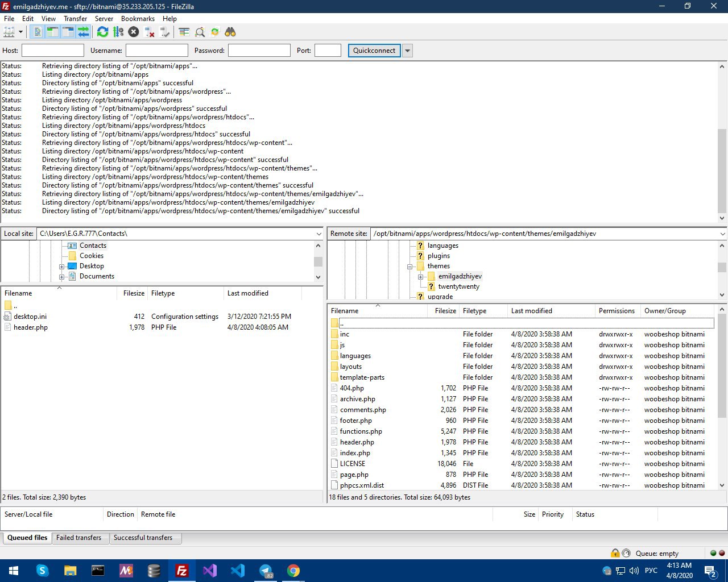728x582 pixels.
Task: Open the File menu
Action: pos(9,19)
